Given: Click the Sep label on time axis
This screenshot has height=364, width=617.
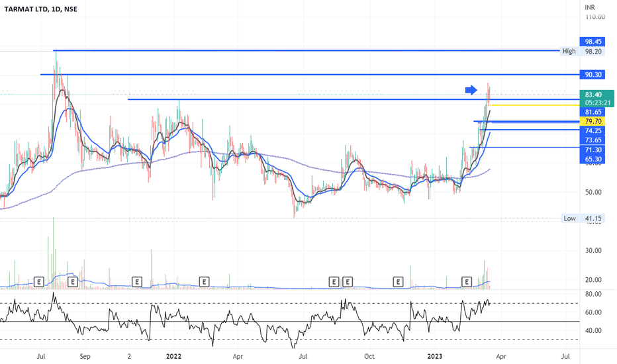Looking at the screenshot, I should [85, 357].
